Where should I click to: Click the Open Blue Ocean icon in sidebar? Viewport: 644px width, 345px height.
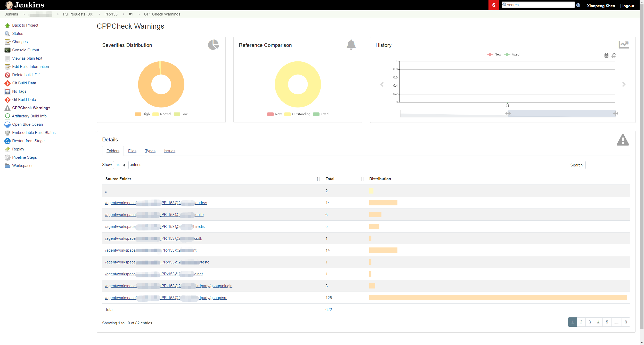click(x=7, y=124)
